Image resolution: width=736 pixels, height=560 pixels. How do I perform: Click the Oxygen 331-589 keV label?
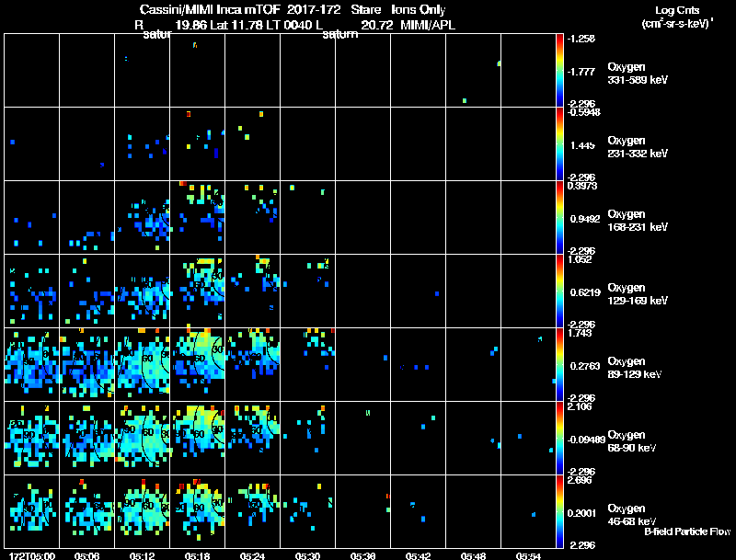[638, 74]
